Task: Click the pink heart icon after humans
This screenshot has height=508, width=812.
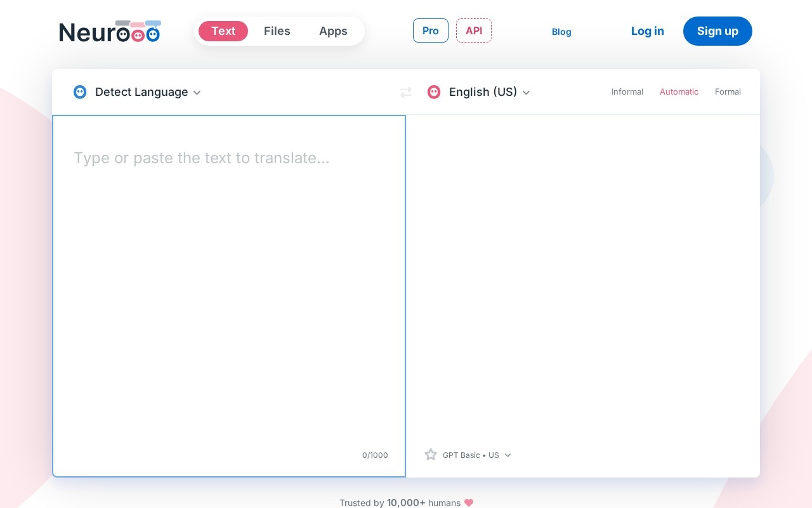Action: [469, 503]
